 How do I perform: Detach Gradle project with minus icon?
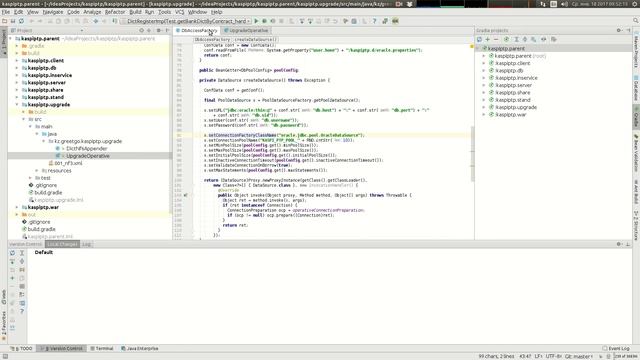tap(496, 40)
